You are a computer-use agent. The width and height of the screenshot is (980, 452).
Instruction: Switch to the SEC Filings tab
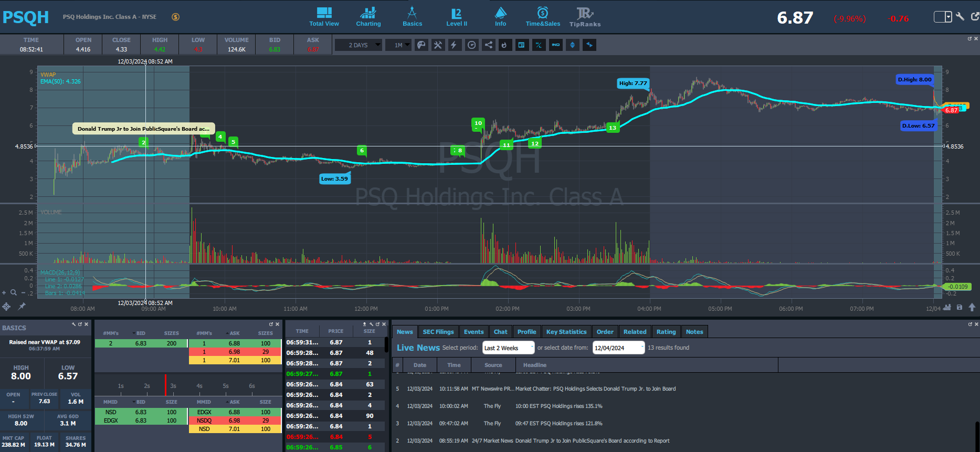(x=438, y=332)
